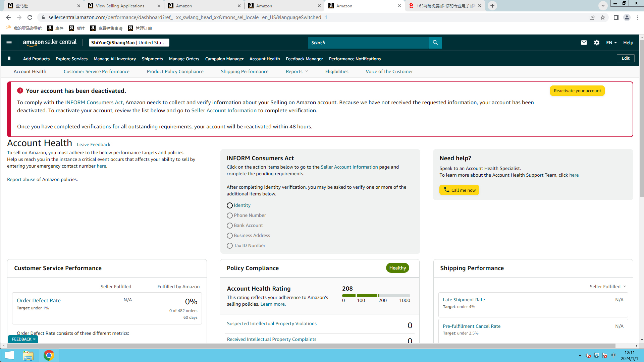
Task: Click the browser forward arrow
Action: [19, 17]
